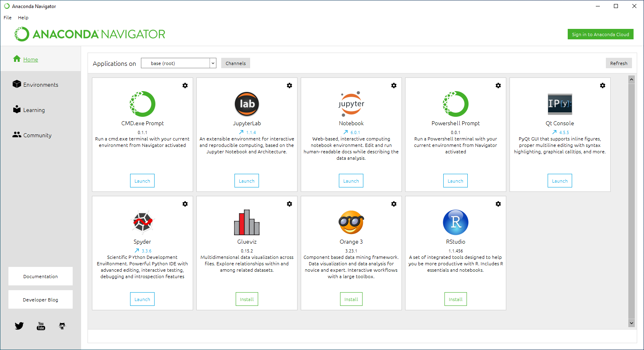Click the Powershell Prompt application logo
This screenshot has height=350, width=644.
click(x=456, y=104)
